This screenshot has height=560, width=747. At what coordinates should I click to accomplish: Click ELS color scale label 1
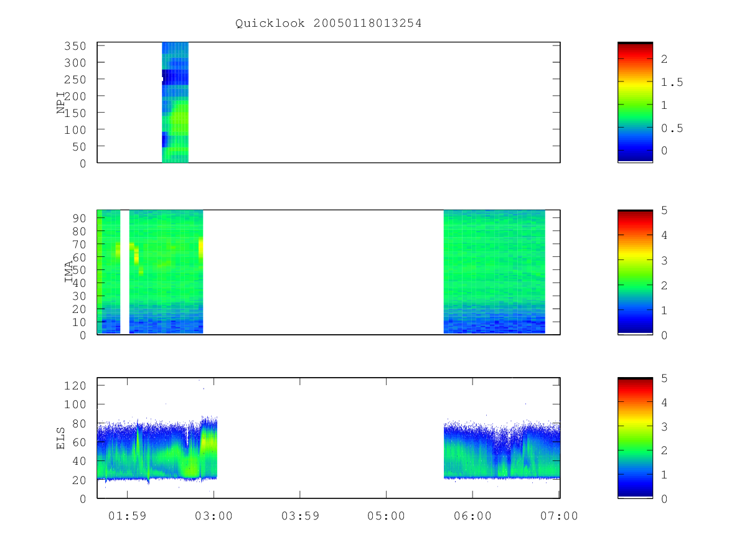click(x=664, y=475)
